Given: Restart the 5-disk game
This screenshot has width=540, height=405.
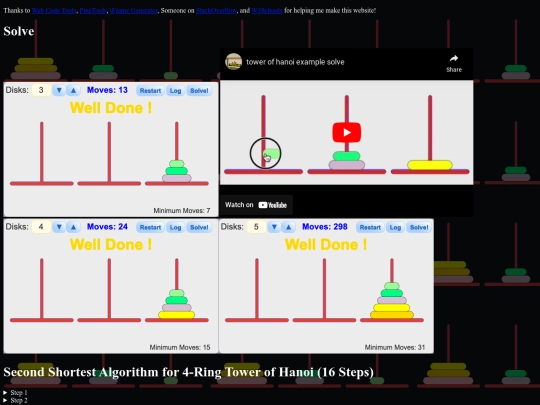Looking at the screenshot, I should coord(370,227).
